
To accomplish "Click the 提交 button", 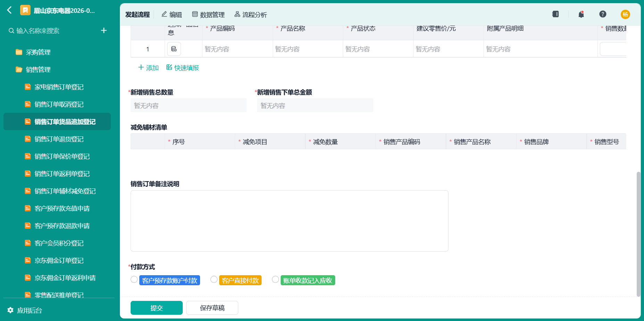I will tap(157, 308).
